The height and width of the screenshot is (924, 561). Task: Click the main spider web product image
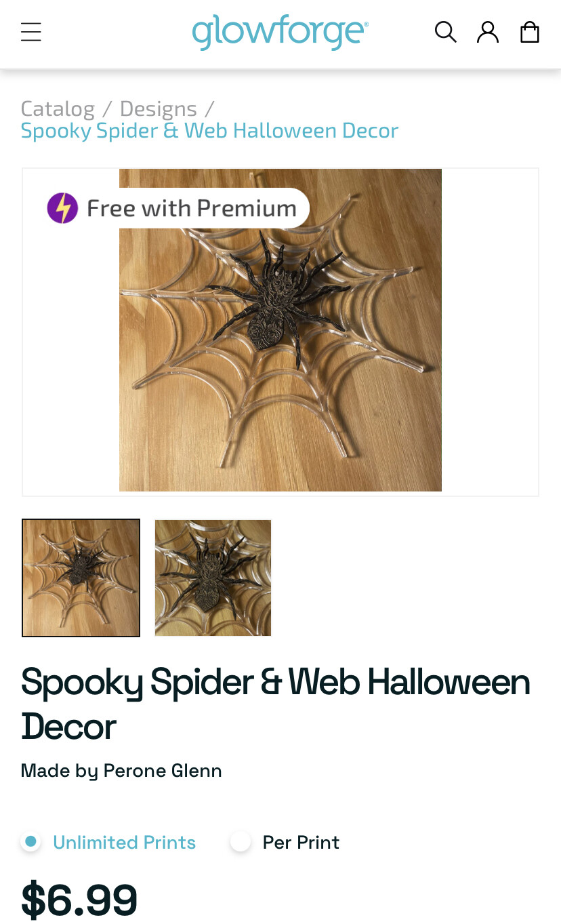280,330
